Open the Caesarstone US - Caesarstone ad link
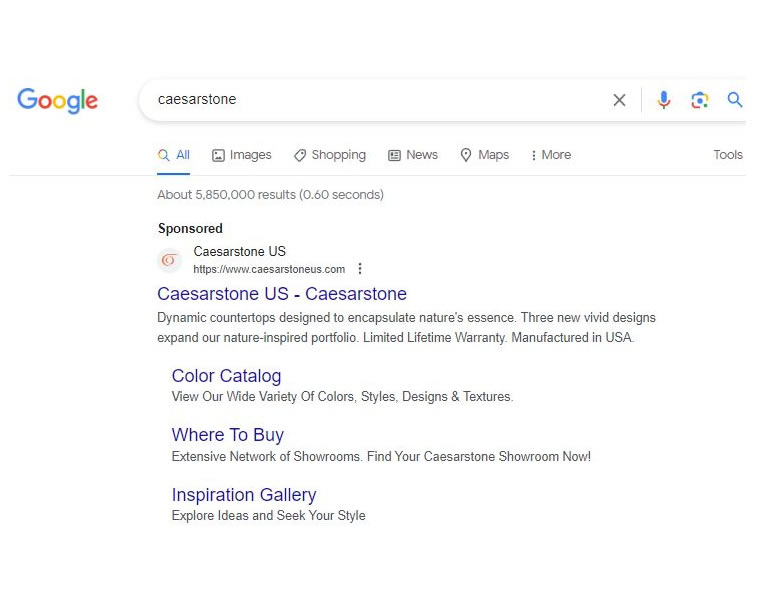 click(282, 294)
